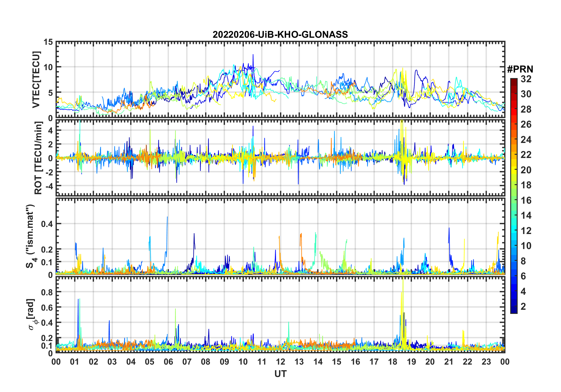Select colorbar tick label 30
This screenshot has width=561, height=392.
tap(526, 94)
